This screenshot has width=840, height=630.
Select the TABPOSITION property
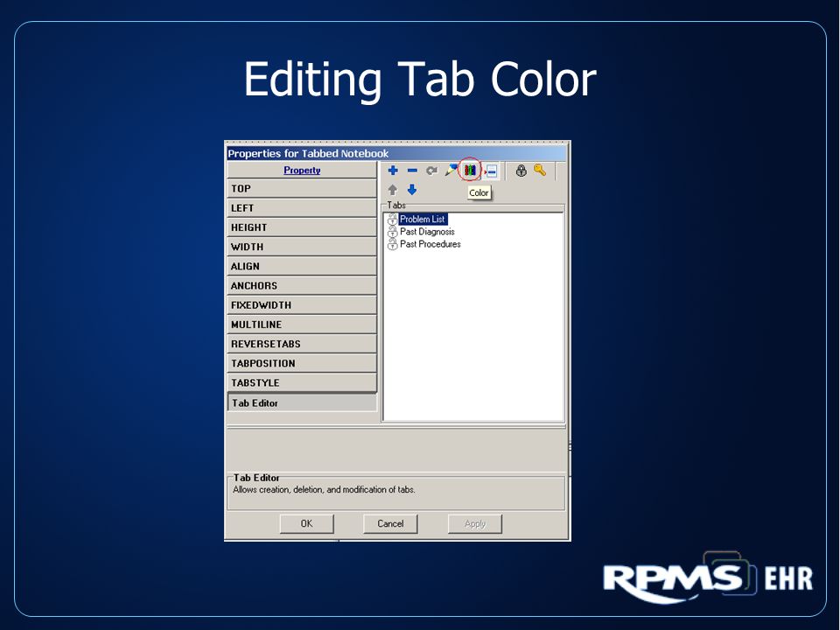click(x=302, y=363)
